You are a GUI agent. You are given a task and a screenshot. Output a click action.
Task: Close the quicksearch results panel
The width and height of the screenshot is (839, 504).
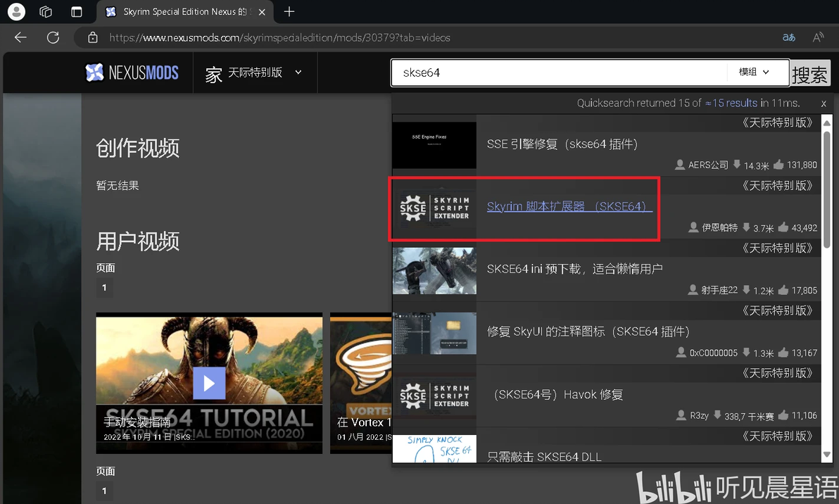(x=824, y=103)
